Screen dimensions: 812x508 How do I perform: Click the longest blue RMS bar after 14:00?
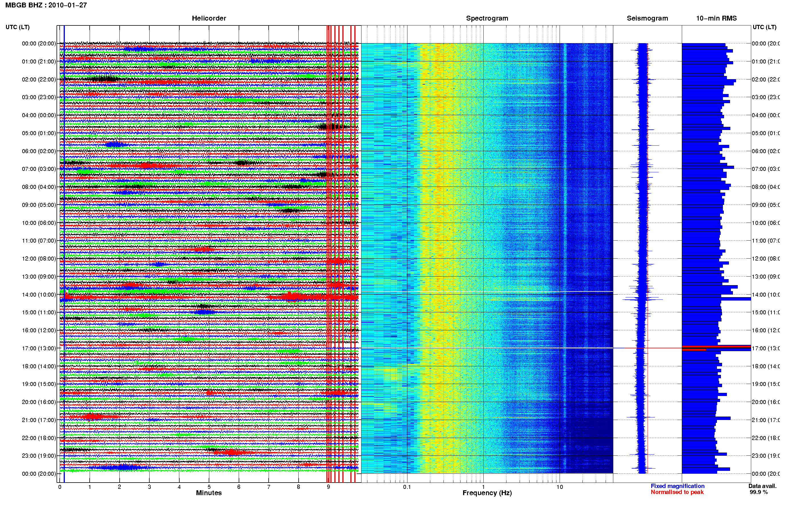(716, 299)
